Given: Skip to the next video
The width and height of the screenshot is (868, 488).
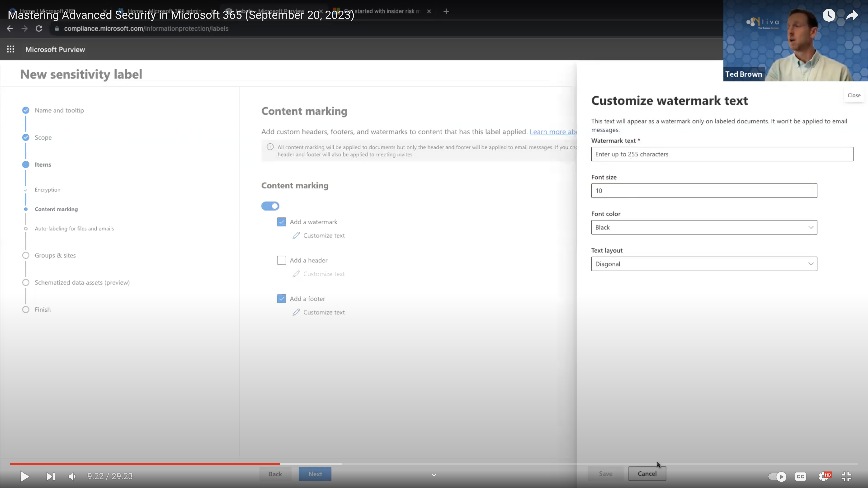Looking at the screenshot, I should pos(50,476).
